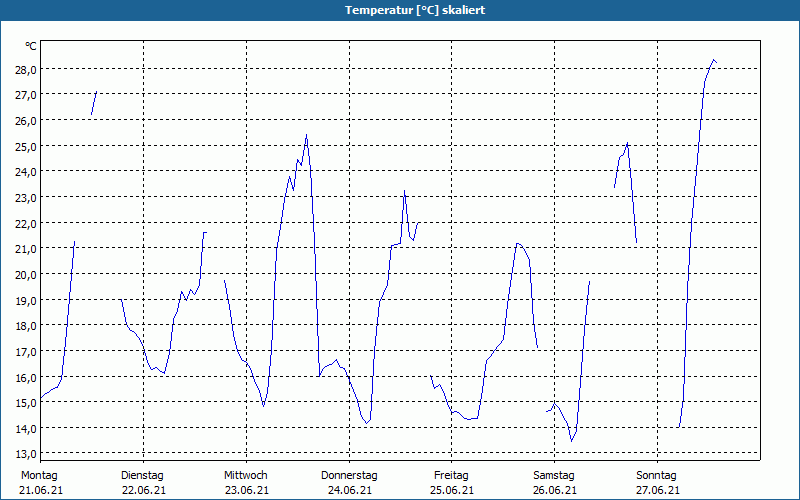Viewport: 800px width, 500px height.
Task: Click the 15,0 axis value
Action: coord(26,403)
